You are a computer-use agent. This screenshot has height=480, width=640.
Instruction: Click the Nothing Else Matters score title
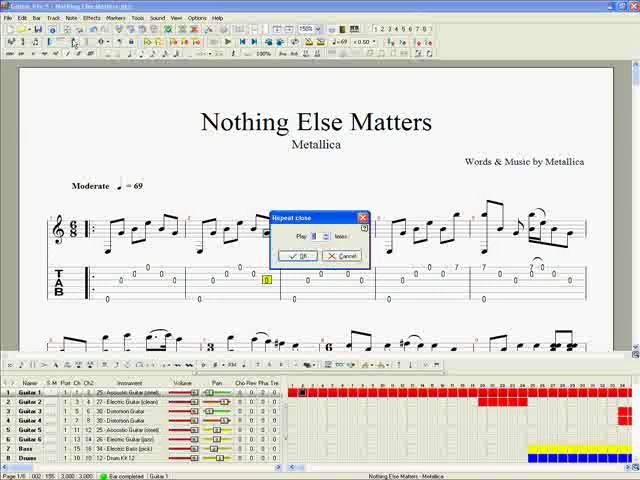(x=316, y=122)
